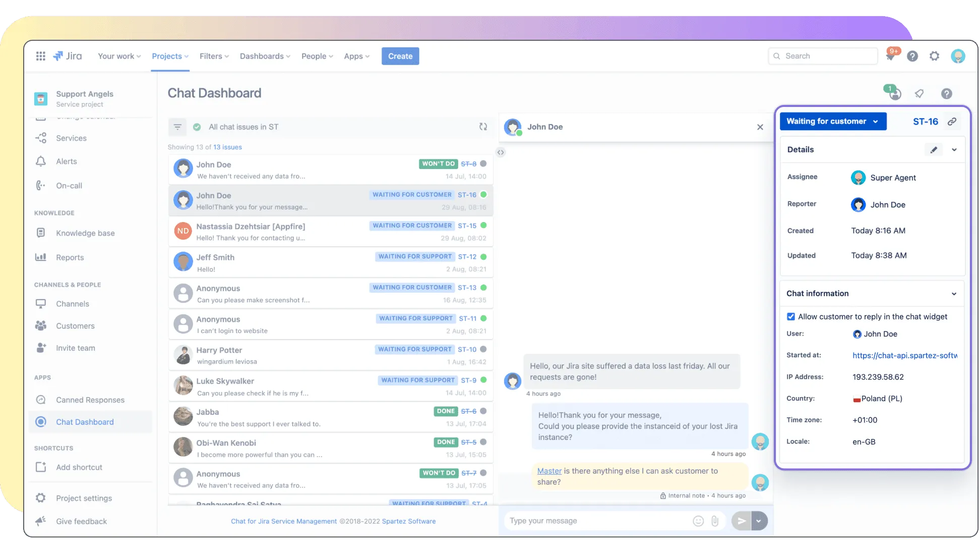Screen dimensions: 980x553
Task: Open the Jira app switcher grid icon
Action: 41,56
